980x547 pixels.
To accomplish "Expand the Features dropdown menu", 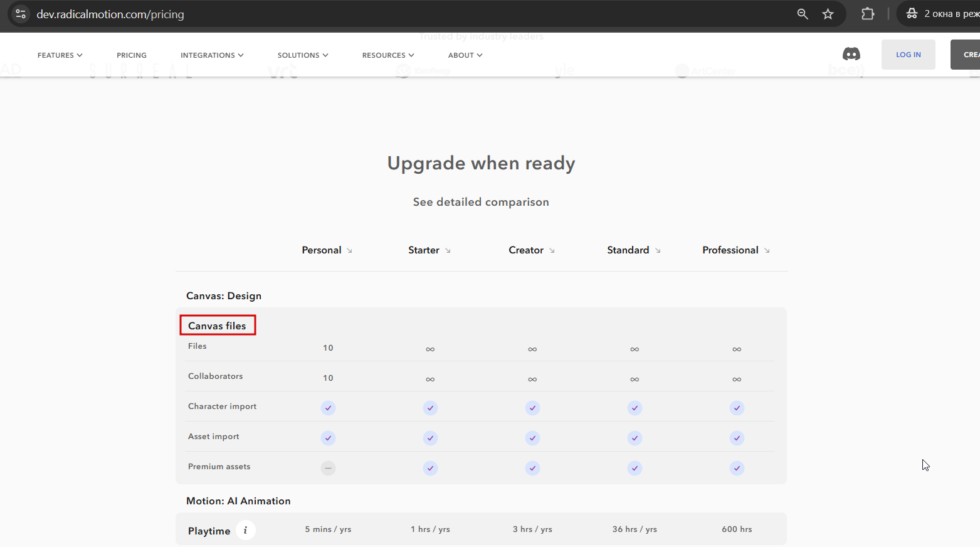I will tap(60, 55).
